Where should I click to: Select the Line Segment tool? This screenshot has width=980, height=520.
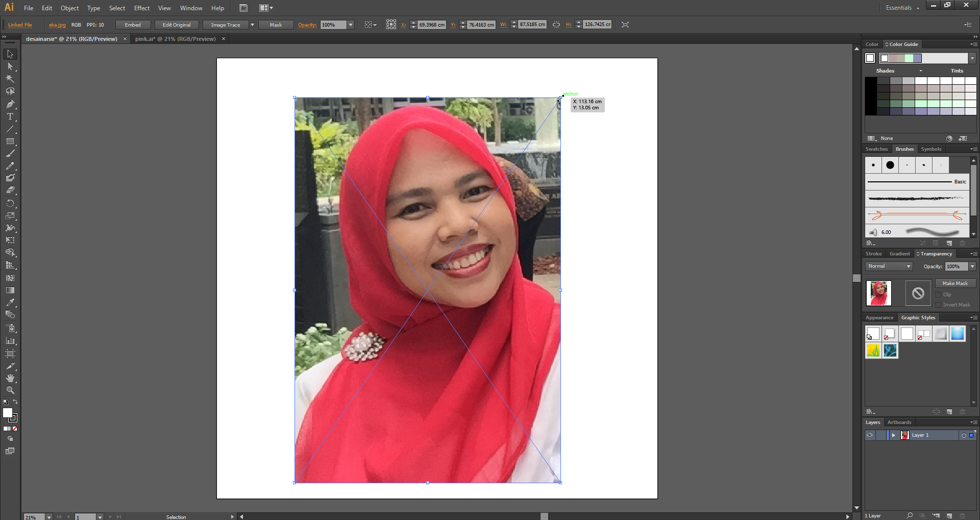10,129
